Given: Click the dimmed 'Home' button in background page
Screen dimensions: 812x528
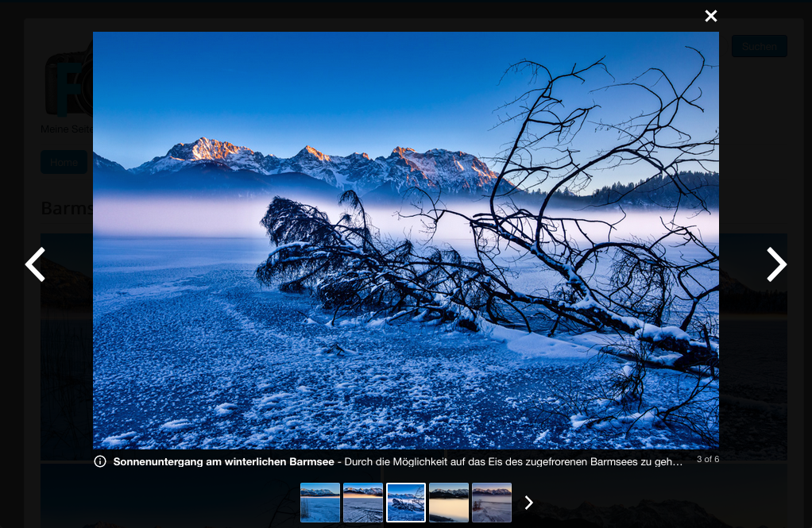Looking at the screenshot, I should (x=64, y=162).
